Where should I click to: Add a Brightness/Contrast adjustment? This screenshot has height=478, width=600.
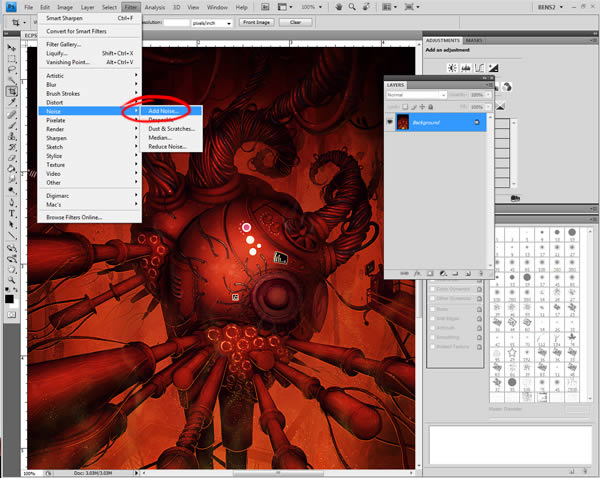pyautogui.click(x=452, y=68)
